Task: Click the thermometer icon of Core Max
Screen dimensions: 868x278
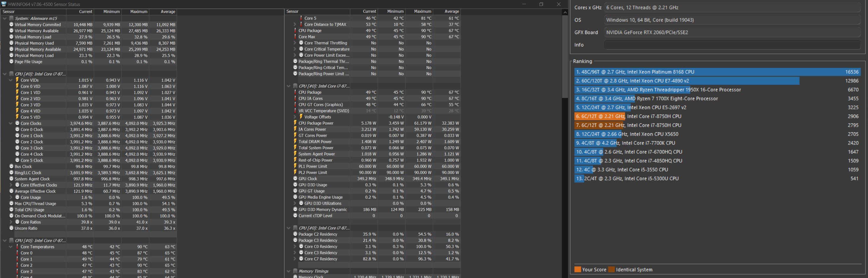Action: point(295,37)
